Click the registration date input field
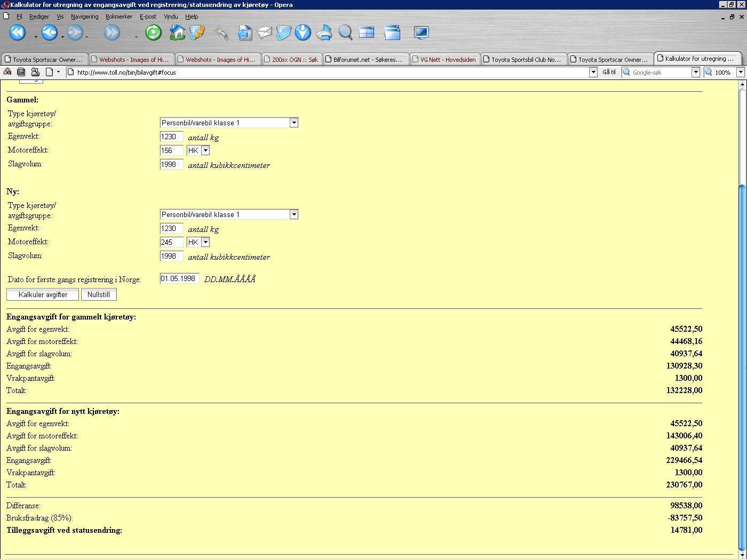Image resolution: width=747 pixels, height=560 pixels. click(x=179, y=278)
